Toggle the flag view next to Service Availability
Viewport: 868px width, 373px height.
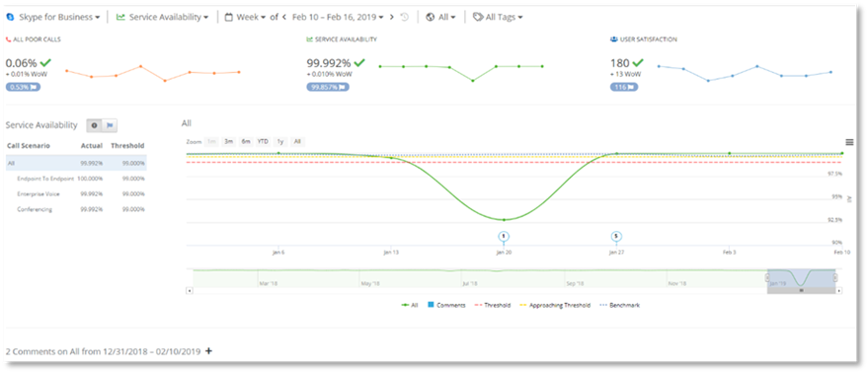pyautogui.click(x=110, y=125)
